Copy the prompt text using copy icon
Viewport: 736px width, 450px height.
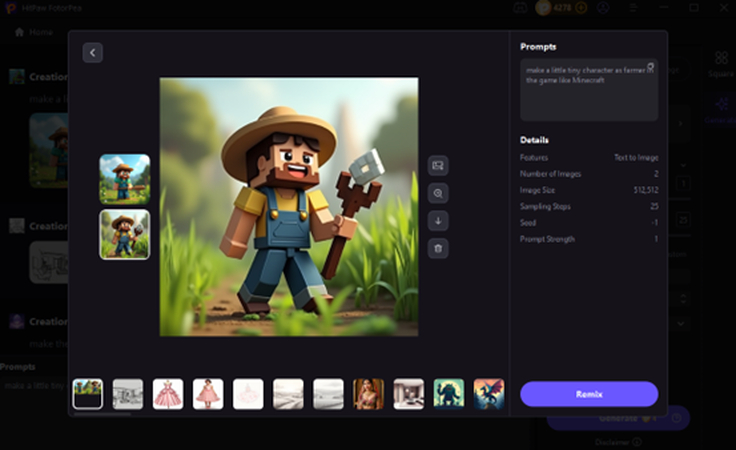pos(649,67)
